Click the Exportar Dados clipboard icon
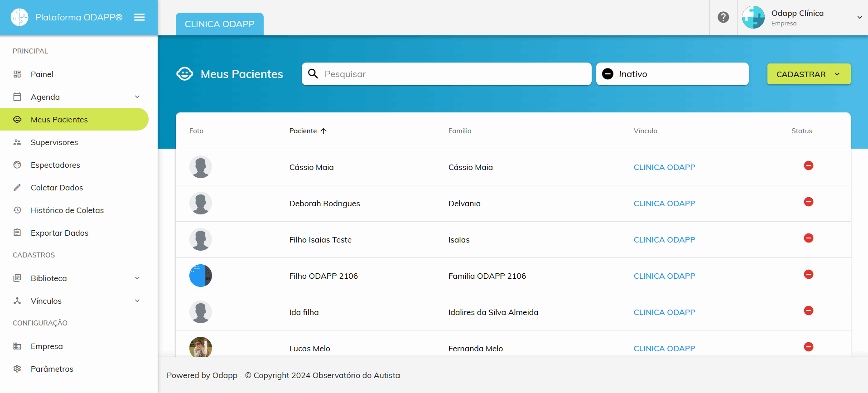The width and height of the screenshot is (868, 393). [17, 233]
